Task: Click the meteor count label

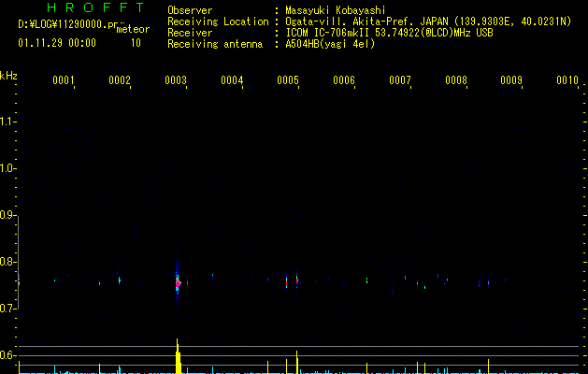Action: [133, 29]
